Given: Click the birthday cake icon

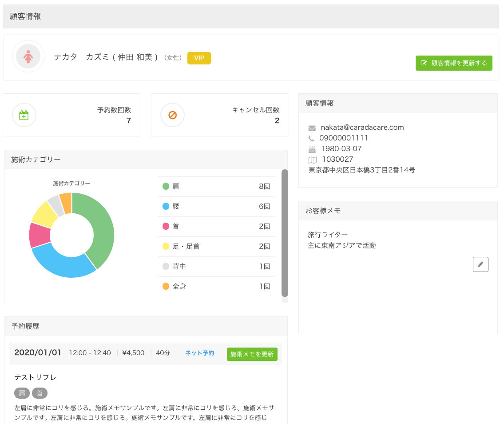Looking at the screenshot, I should pyautogui.click(x=312, y=149).
